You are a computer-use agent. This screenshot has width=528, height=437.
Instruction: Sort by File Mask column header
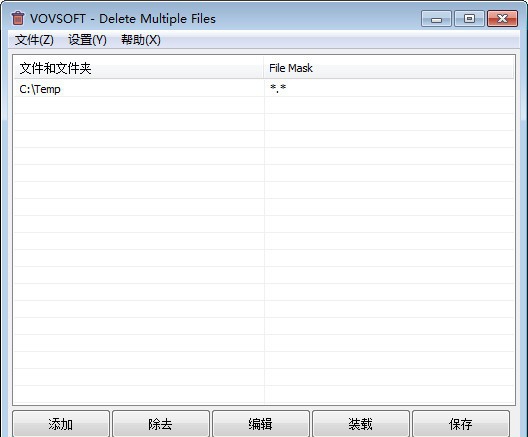pos(389,68)
